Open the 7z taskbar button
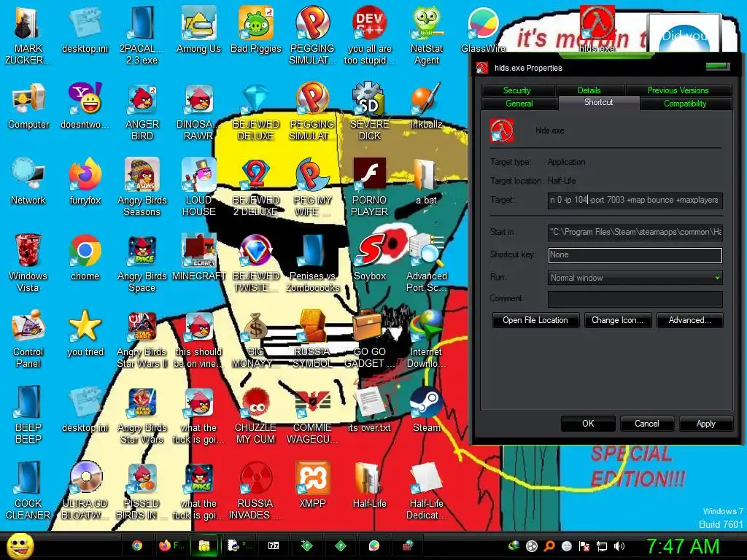The width and height of the screenshot is (747, 560). (274, 545)
